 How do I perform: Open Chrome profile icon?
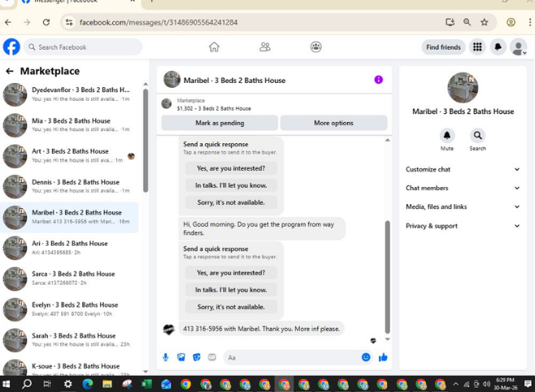point(511,23)
